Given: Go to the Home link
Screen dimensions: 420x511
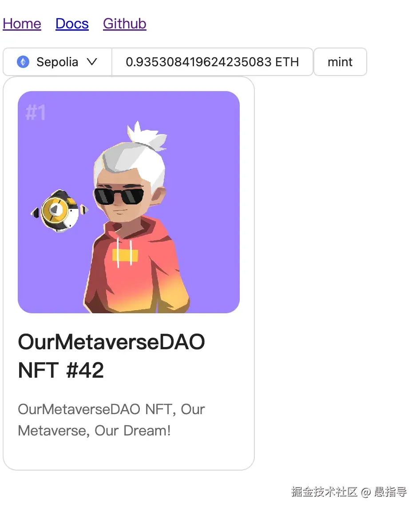Looking at the screenshot, I should coord(22,24).
